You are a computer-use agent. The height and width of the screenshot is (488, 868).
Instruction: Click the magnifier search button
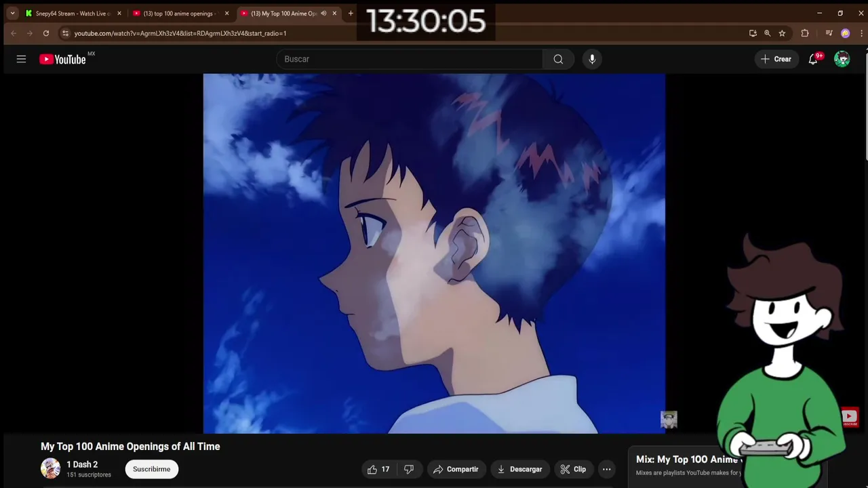click(x=558, y=59)
